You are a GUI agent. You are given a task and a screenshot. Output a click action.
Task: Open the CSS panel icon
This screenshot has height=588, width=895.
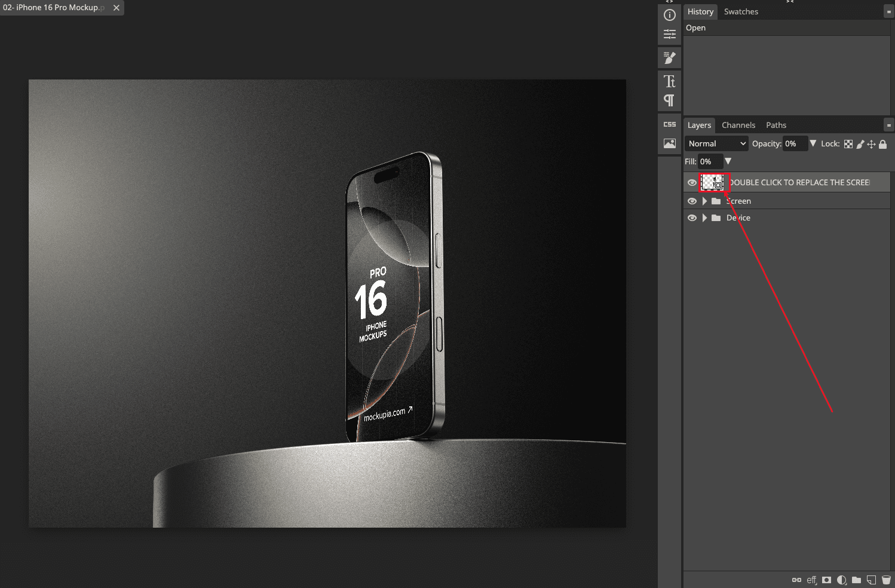[669, 124]
